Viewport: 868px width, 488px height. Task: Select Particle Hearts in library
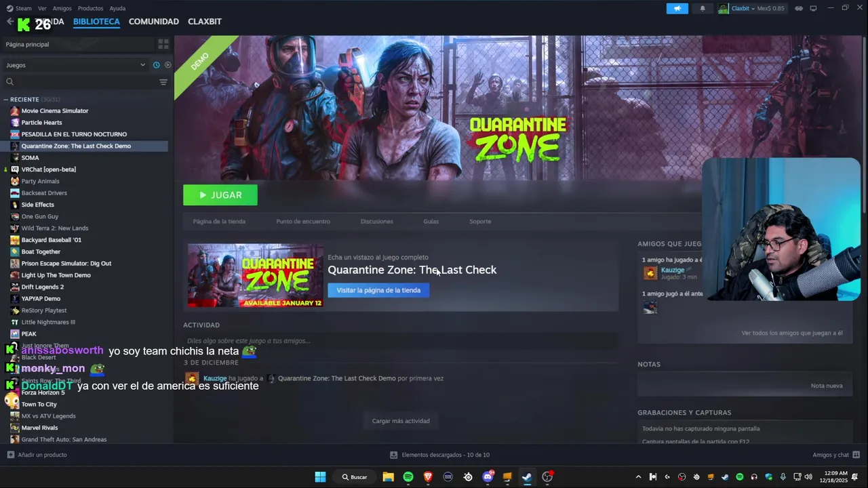point(41,123)
